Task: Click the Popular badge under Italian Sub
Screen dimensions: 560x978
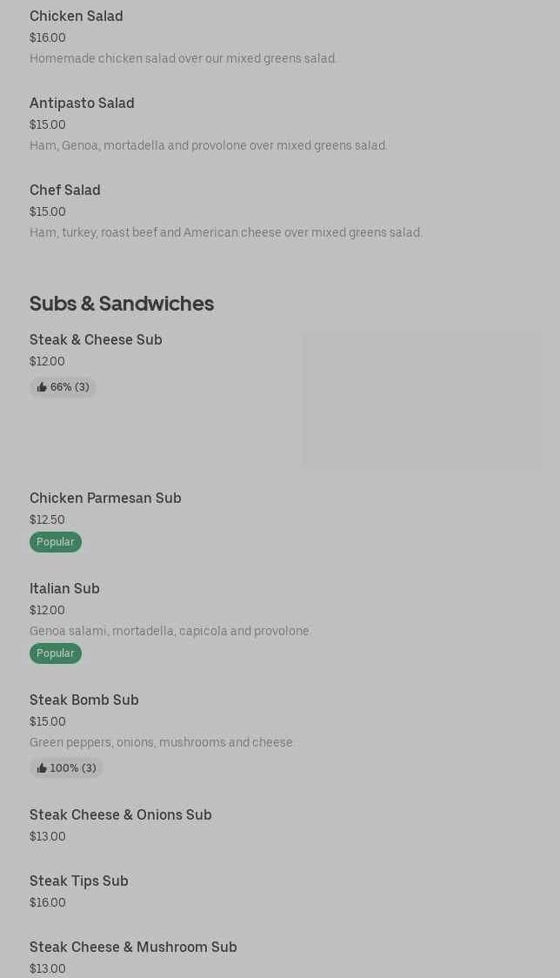Action: (56, 653)
